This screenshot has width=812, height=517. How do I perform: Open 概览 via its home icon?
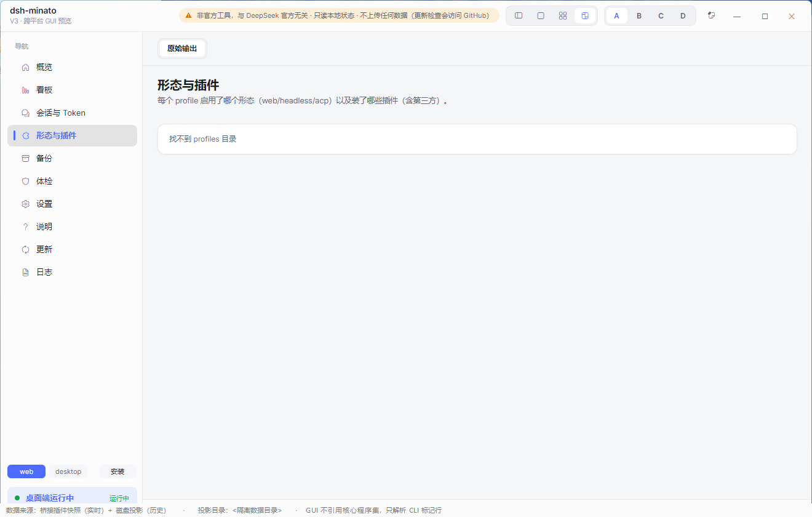25,67
